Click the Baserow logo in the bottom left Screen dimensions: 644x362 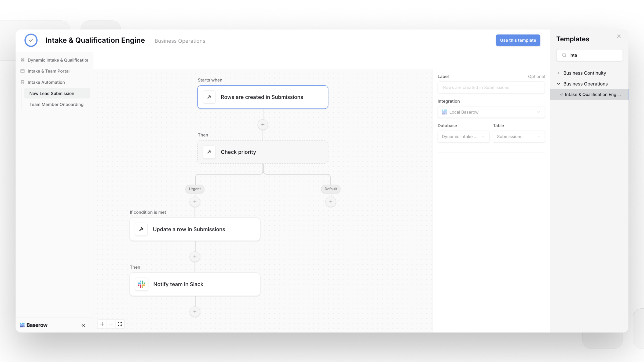[x=34, y=325]
